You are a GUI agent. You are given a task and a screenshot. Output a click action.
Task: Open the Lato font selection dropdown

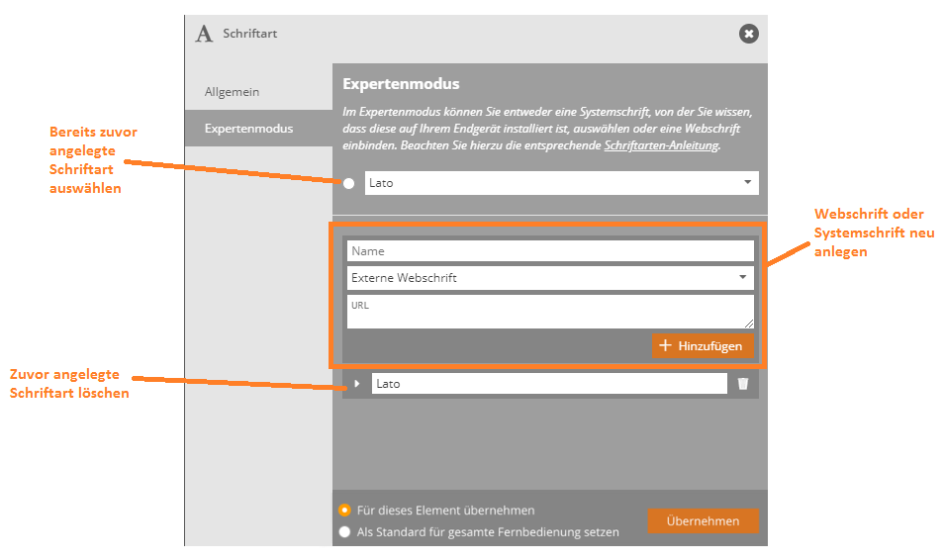[x=561, y=183]
